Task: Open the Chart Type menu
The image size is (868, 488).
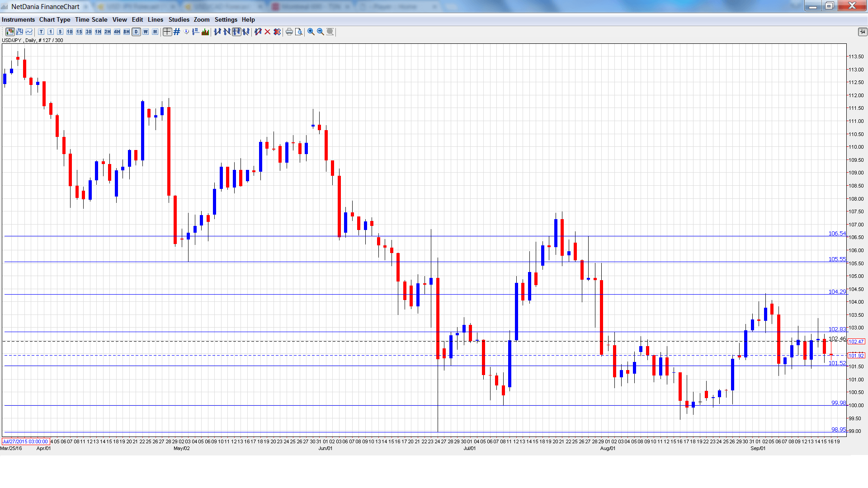Action: click(x=55, y=19)
